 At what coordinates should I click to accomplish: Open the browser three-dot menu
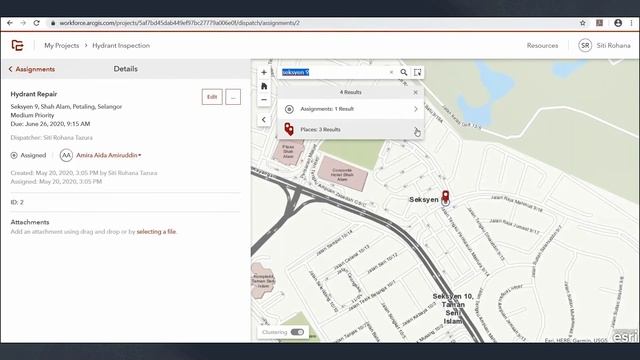632,23
